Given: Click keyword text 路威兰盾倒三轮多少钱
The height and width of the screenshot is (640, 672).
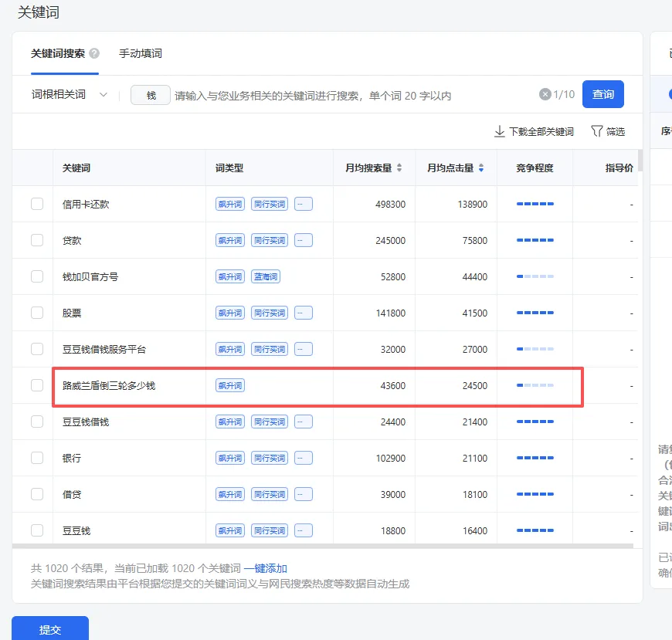Looking at the screenshot, I should 109,385.
